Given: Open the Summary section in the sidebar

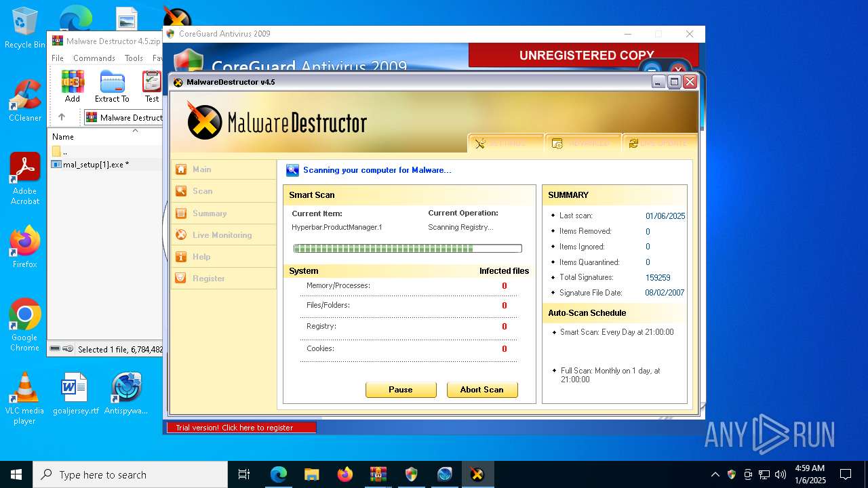Looking at the screenshot, I should (223, 213).
